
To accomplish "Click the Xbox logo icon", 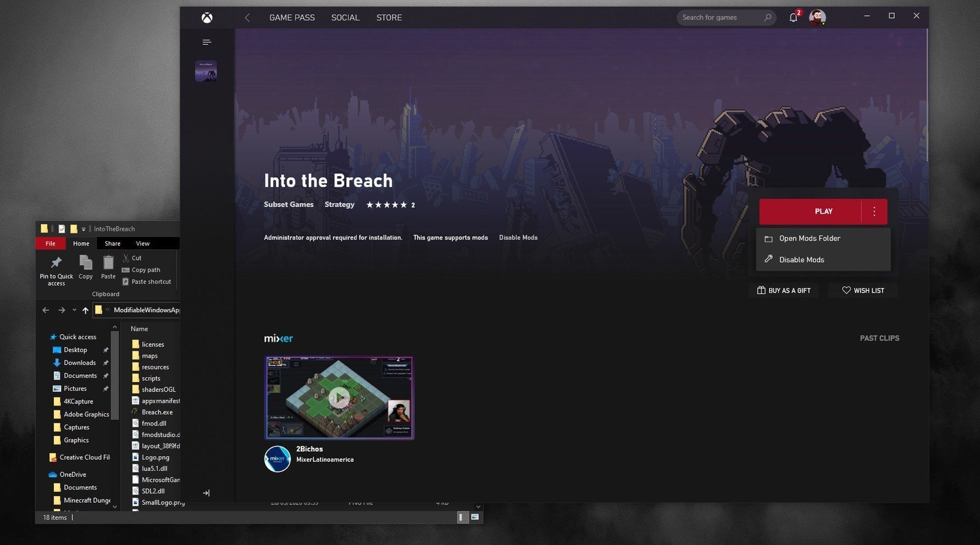I will (x=207, y=18).
